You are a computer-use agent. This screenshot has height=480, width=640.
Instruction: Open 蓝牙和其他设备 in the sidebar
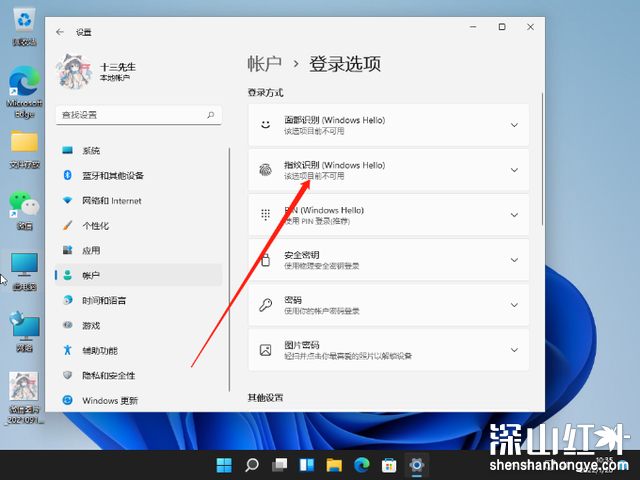click(139, 176)
